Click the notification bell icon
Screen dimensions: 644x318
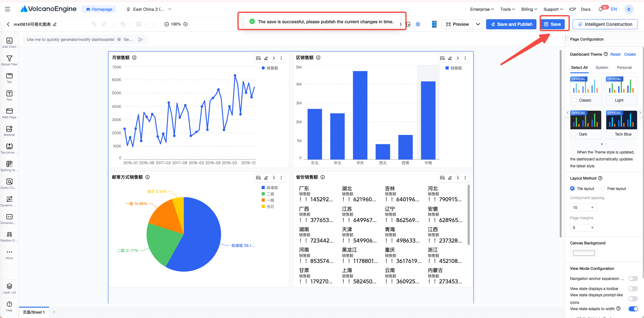pyautogui.click(x=601, y=9)
